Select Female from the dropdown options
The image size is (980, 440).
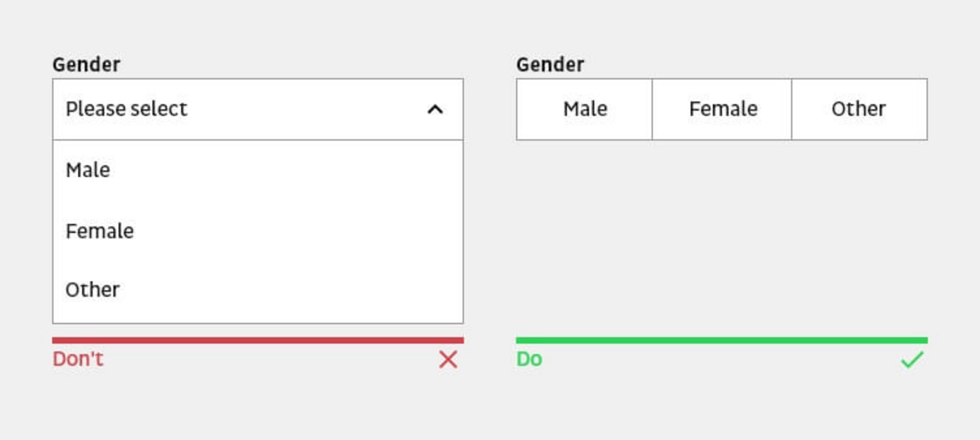click(x=100, y=230)
